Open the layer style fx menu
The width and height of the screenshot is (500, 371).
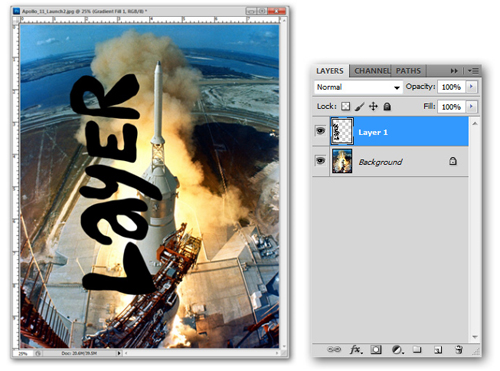[x=356, y=349]
